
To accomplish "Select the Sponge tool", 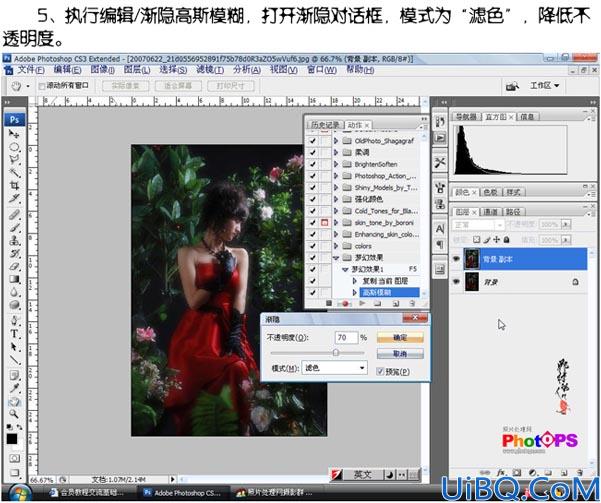I will click(x=14, y=306).
